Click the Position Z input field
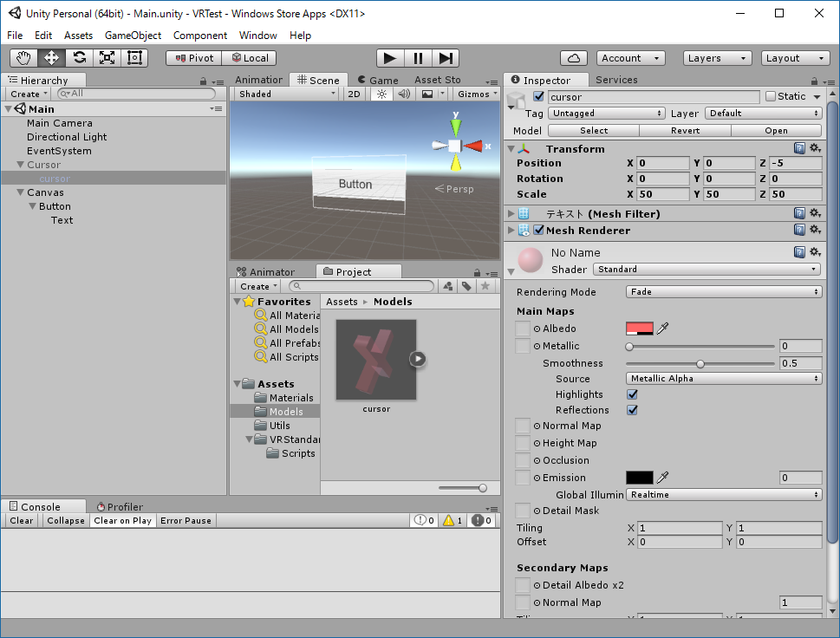 click(796, 163)
